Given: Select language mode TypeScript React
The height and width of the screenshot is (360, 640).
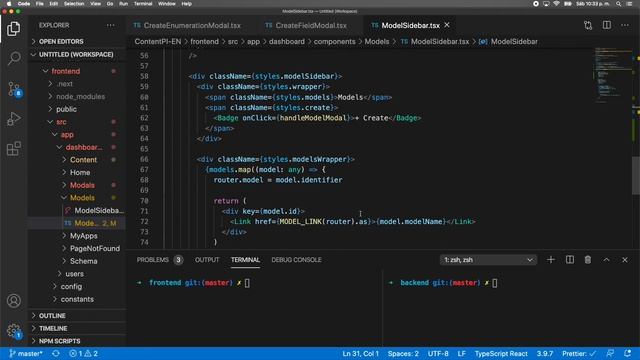Looking at the screenshot, I should (x=501, y=353).
